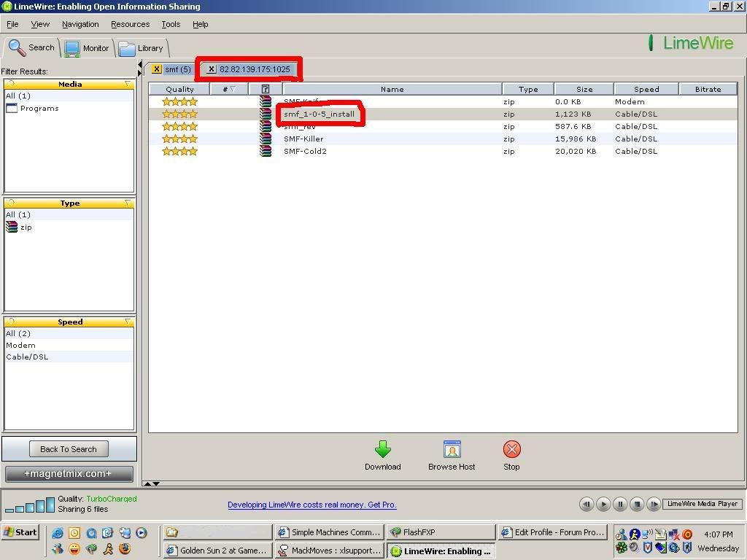Skip to next track in LimeWire Media Player
Viewport: 747px width, 560px height.
(x=654, y=504)
